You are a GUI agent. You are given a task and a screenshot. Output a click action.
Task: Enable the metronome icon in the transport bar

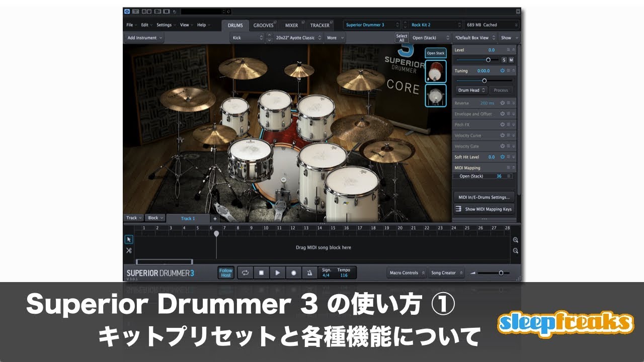pyautogui.click(x=309, y=272)
